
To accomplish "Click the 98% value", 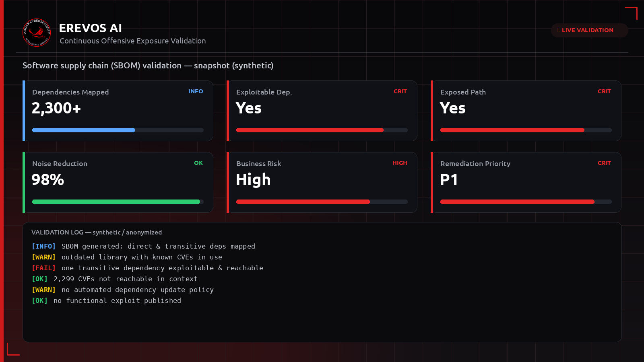I will pos(48,180).
